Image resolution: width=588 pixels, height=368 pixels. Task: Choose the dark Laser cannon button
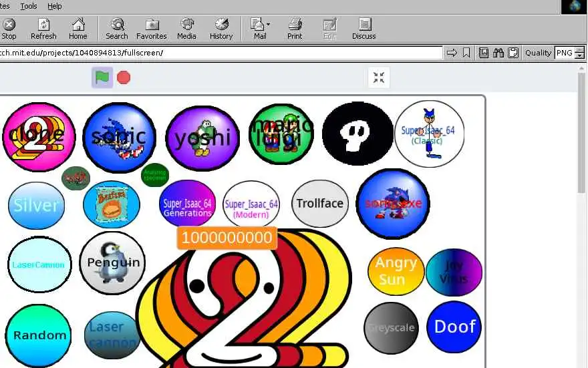tap(112, 335)
